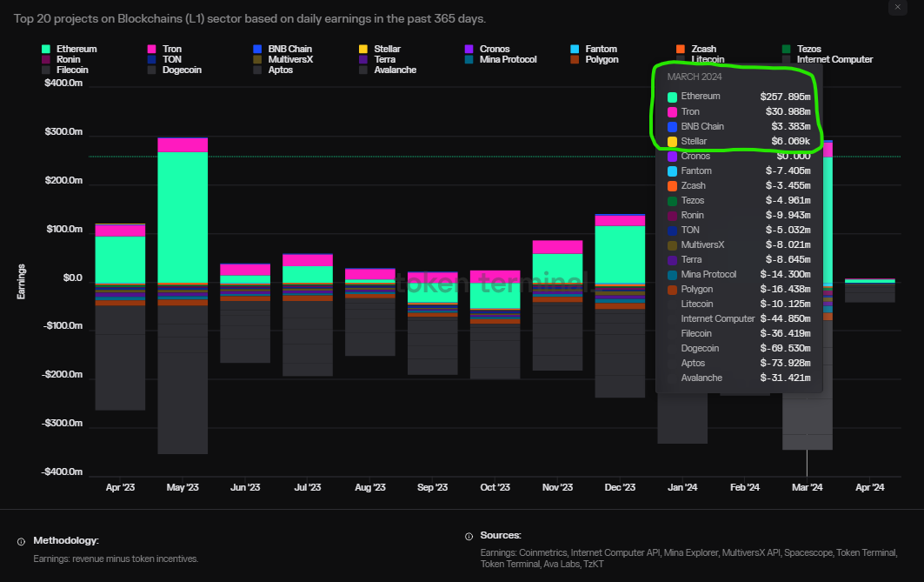Click the Dec '23 Ethereum bar segment
The image size is (924, 582).
pyautogui.click(x=620, y=254)
